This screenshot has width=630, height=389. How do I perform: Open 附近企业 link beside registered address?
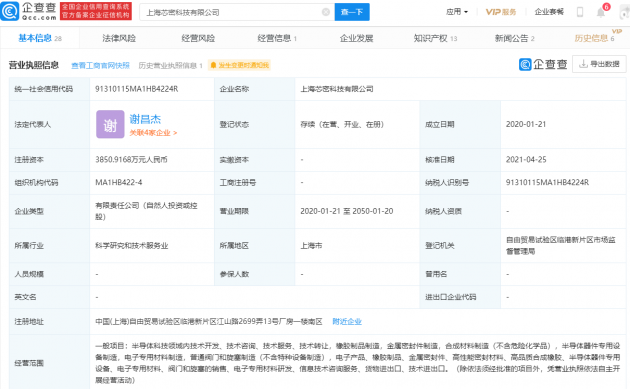pyautogui.click(x=347, y=321)
